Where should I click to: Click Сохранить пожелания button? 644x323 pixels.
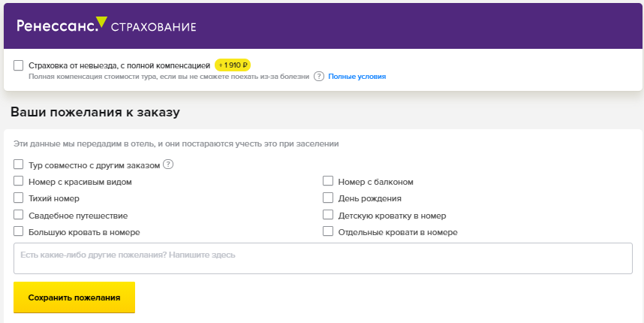tap(74, 297)
